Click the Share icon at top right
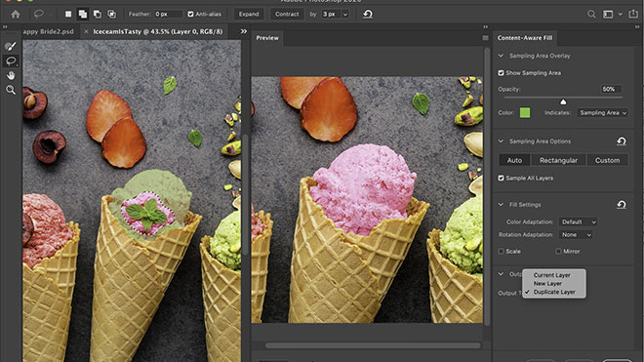Screen dimensions: 644x362 point(633,14)
